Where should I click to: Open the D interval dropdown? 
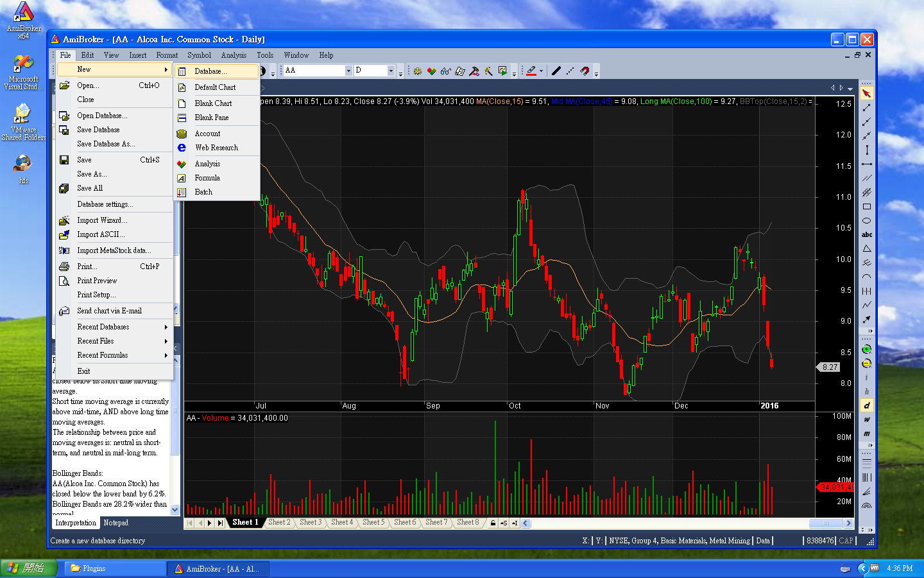(391, 71)
